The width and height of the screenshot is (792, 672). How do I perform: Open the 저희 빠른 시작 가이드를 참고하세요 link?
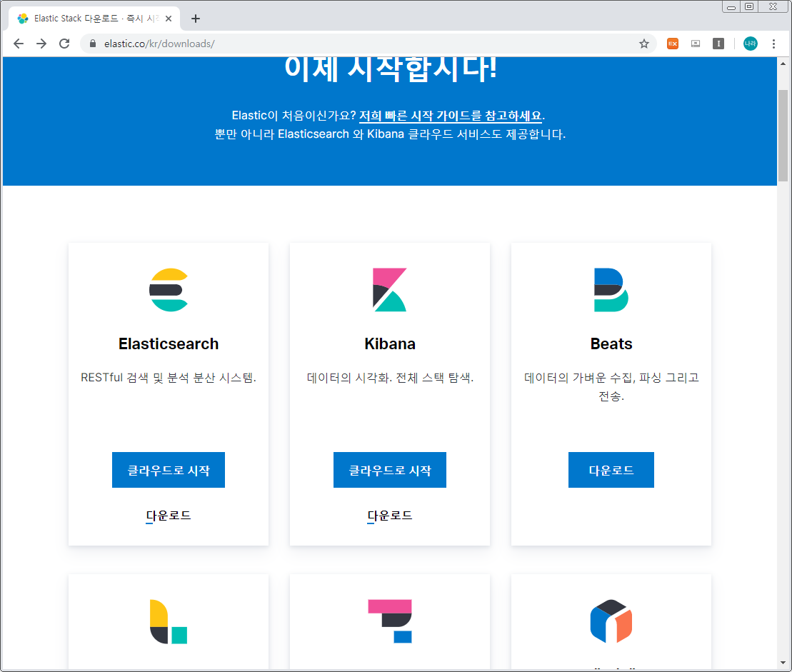coord(451,116)
